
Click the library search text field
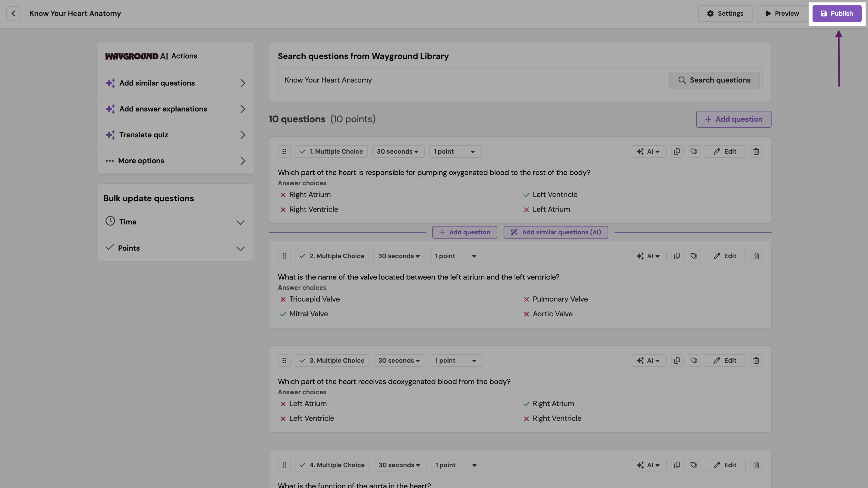pos(472,80)
